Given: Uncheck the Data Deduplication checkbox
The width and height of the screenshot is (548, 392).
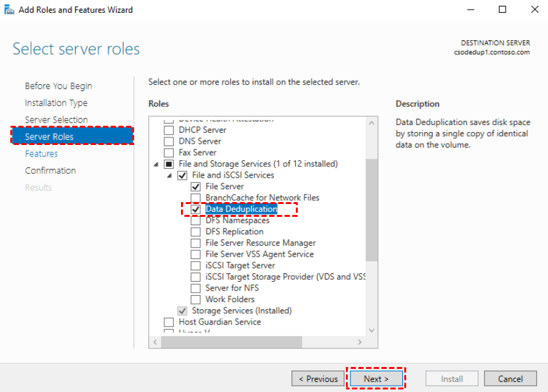Looking at the screenshot, I should (x=196, y=209).
